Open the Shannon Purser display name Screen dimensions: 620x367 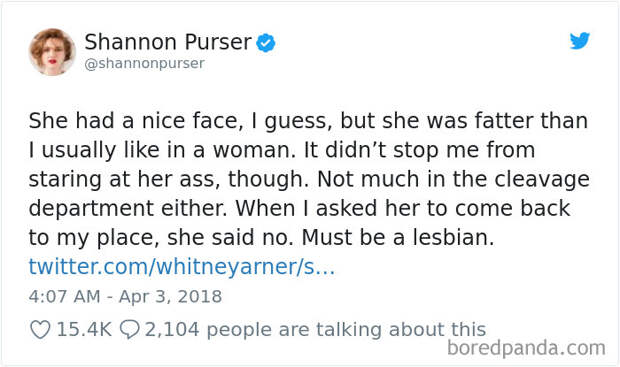pyautogui.click(x=168, y=42)
